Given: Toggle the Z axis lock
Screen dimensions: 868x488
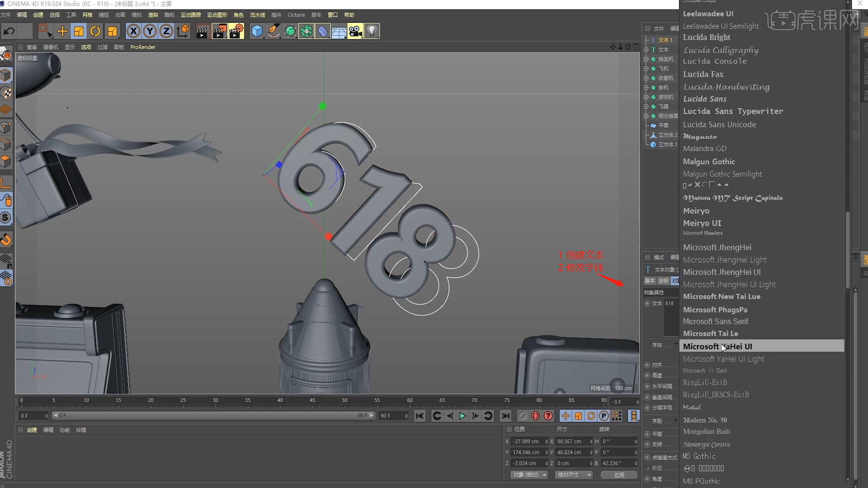Looking at the screenshot, I should [x=166, y=31].
